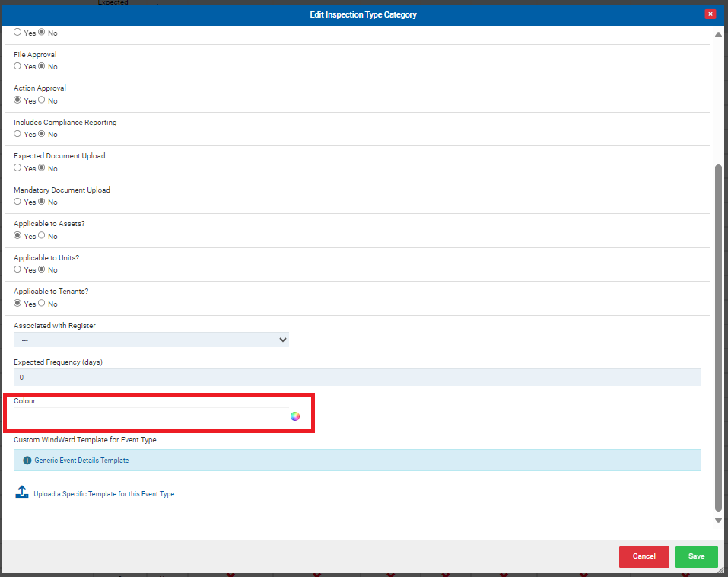Select No for Mandatory Document Upload
This screenshot has width=728, height=577.
(42, 202)
